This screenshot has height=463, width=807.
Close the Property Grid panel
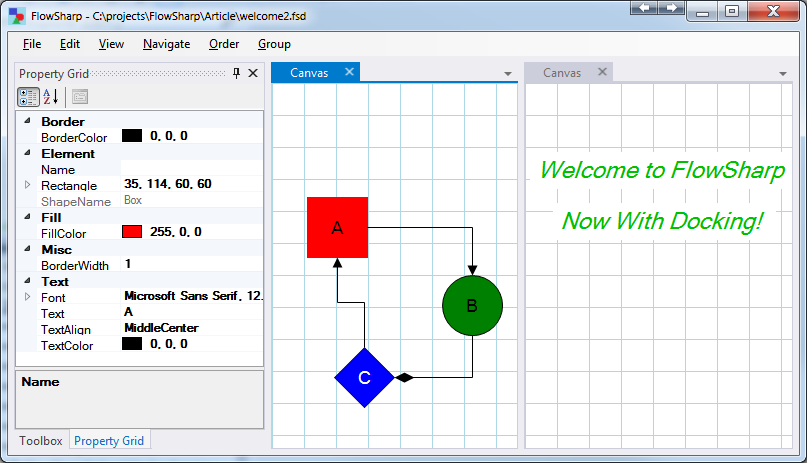(x=253, y=73)
